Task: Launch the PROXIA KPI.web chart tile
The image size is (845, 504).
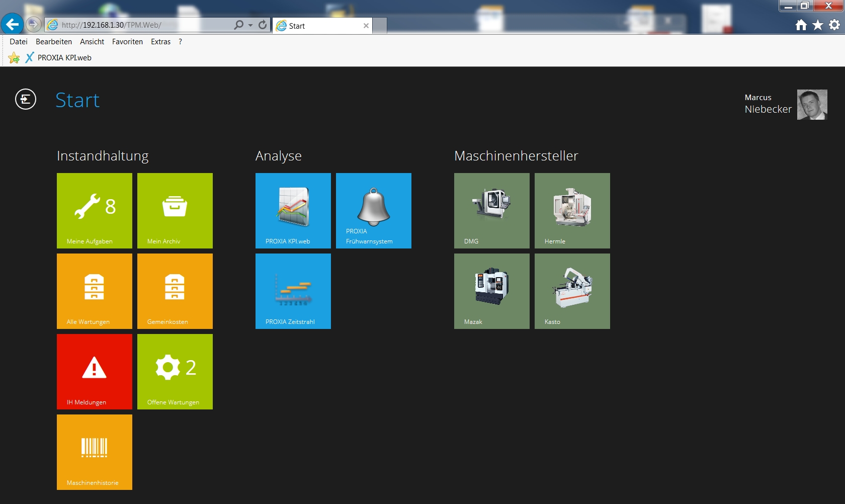Action: pos(293,211)
